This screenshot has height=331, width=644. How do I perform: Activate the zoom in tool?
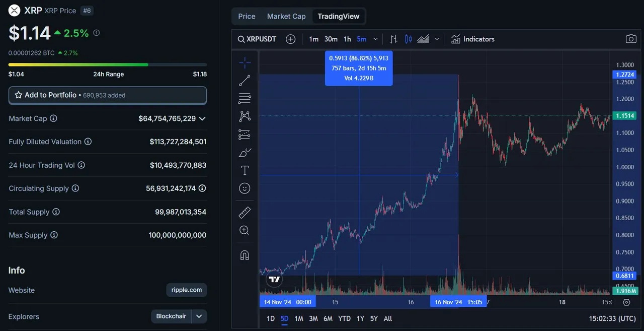[x=245, y=230]
